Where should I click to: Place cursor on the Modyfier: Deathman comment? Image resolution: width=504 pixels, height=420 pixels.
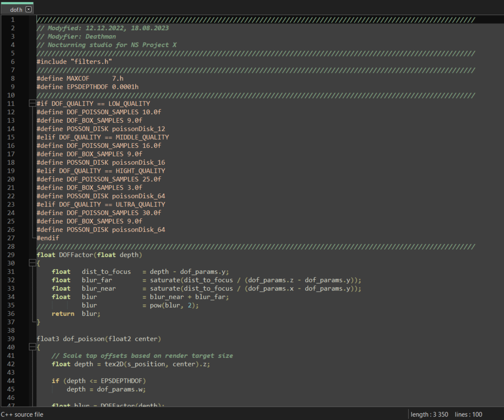click(76, 36)
